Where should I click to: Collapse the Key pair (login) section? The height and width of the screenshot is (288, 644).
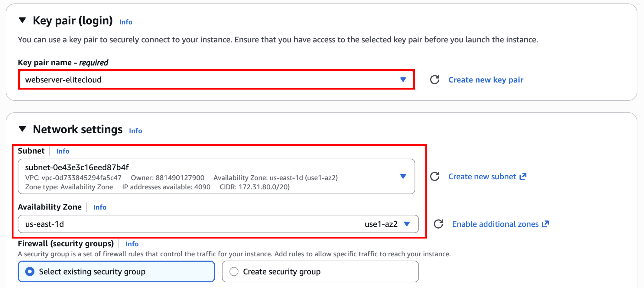[22, 21]
